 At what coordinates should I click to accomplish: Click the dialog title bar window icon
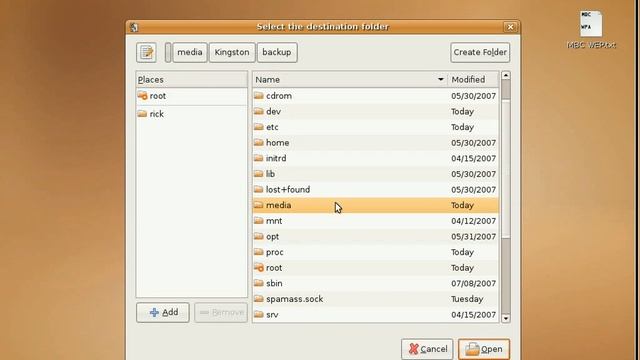[134, 27]
